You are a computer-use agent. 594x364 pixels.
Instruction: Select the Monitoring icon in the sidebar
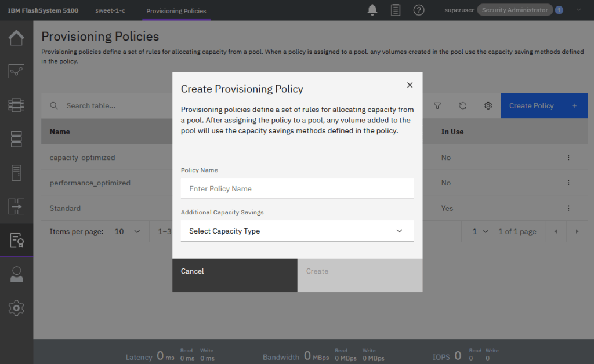coord(16,71)
